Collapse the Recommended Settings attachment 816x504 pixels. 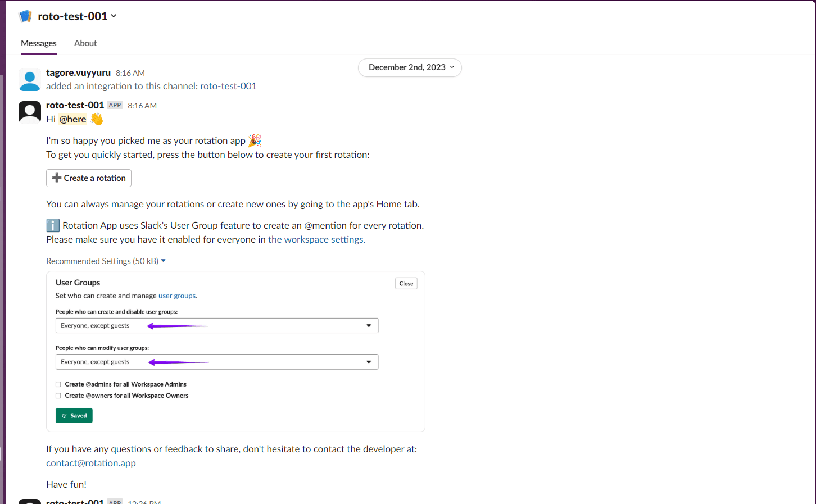tap(163, 261)
